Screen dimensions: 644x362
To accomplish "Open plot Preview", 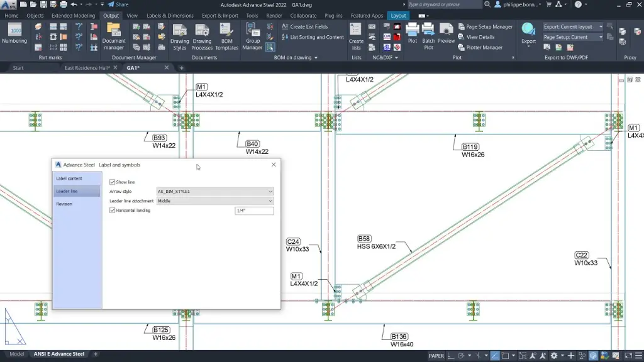I will [x=446, y=33].
